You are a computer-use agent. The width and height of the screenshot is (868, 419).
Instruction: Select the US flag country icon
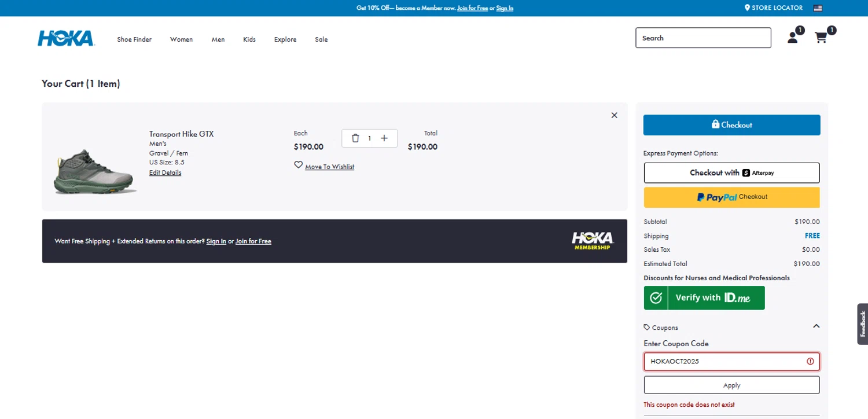coord(818,8)
